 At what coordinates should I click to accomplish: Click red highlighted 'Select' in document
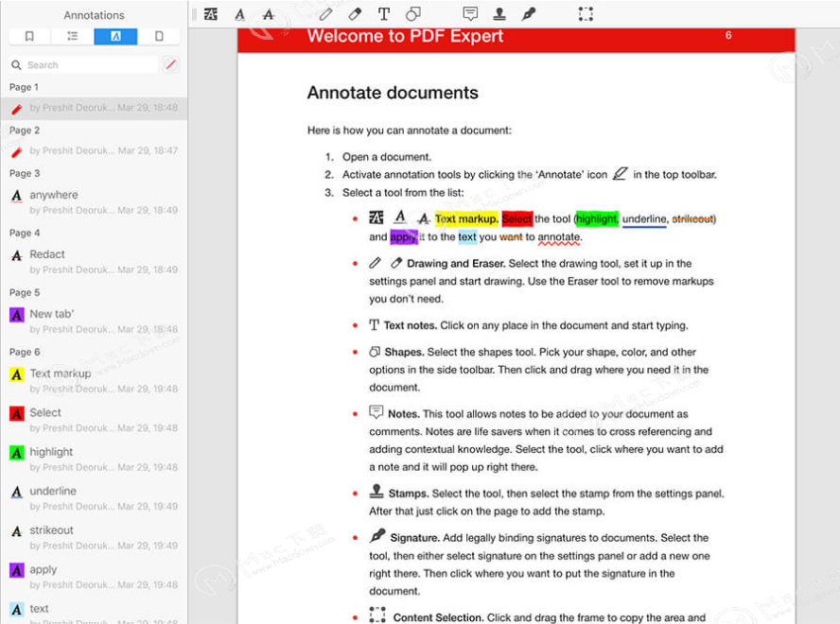point(517,218)
